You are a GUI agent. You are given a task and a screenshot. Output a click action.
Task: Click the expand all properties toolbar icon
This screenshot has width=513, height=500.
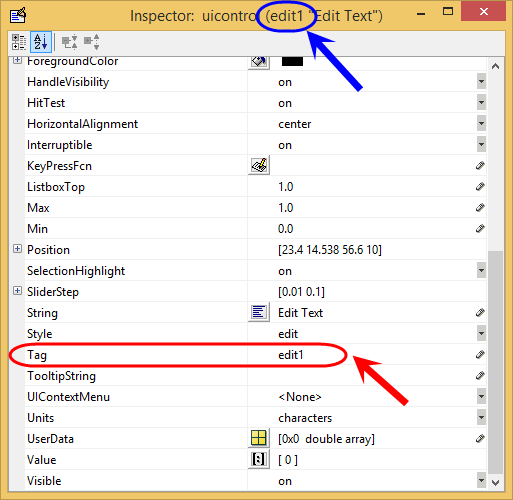click(70, 42)
